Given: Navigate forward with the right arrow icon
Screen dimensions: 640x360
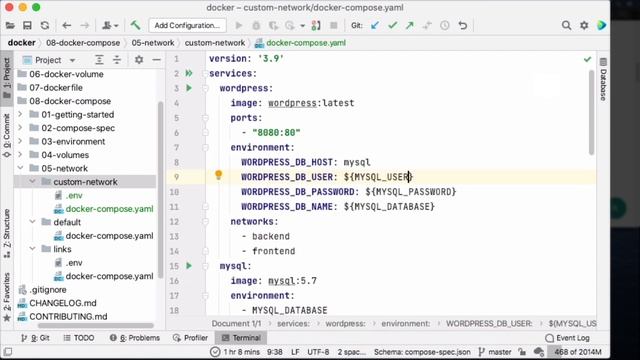Looking at the screenshot, I should [x=84, y=25].
